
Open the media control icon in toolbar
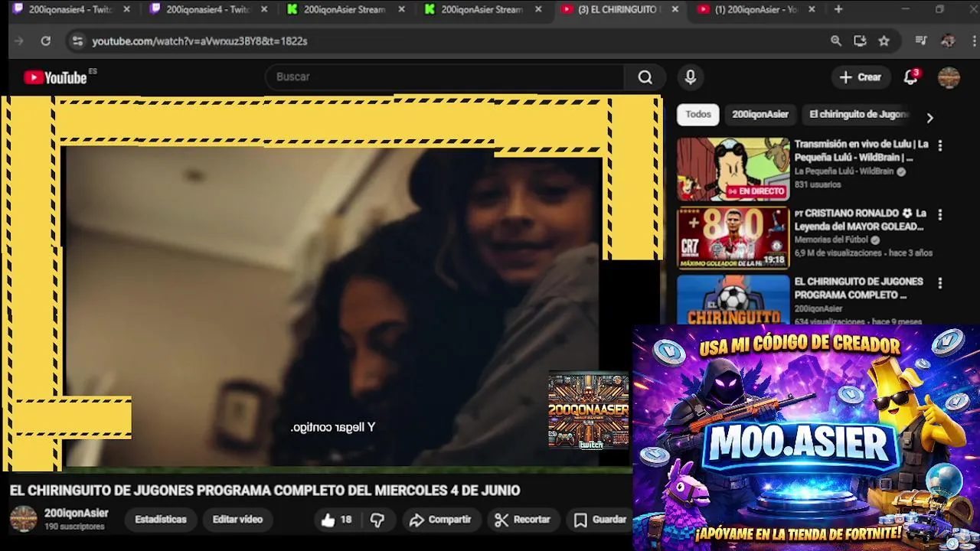click(921, 41)
